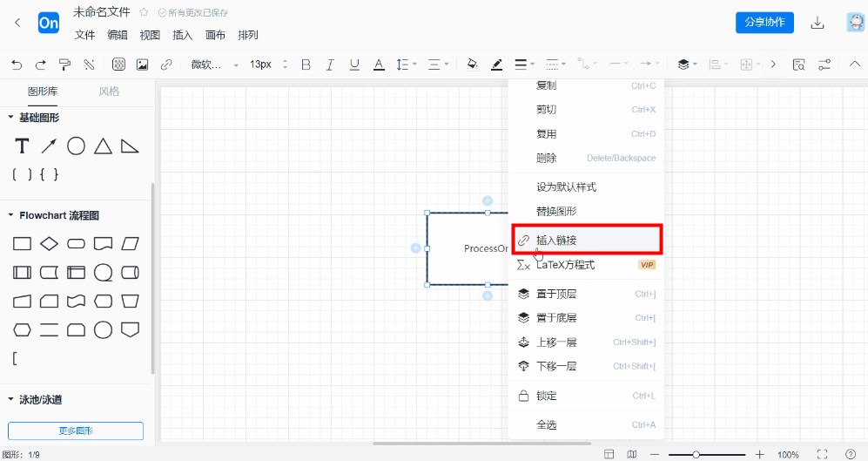Click the zoom out minus icon

coord(655,454)
